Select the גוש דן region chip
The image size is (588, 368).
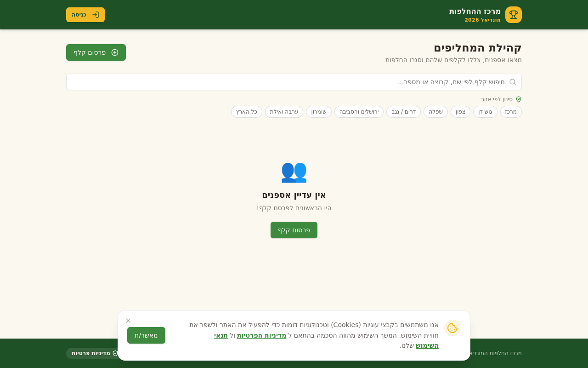tap(485, 112)
